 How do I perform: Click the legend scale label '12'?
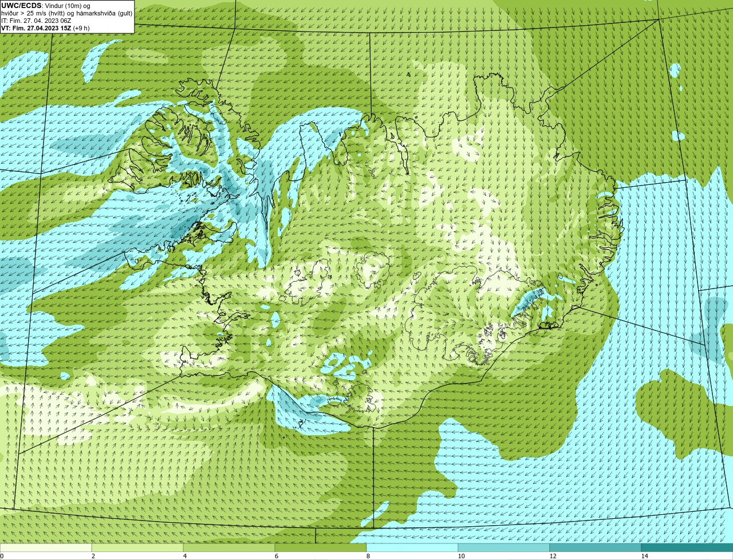553,556
